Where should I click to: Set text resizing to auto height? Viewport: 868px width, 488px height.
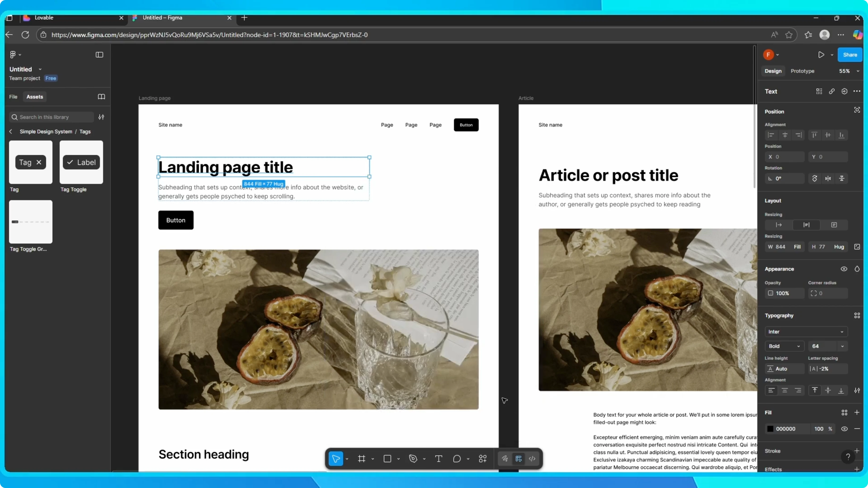coord(806,225)
